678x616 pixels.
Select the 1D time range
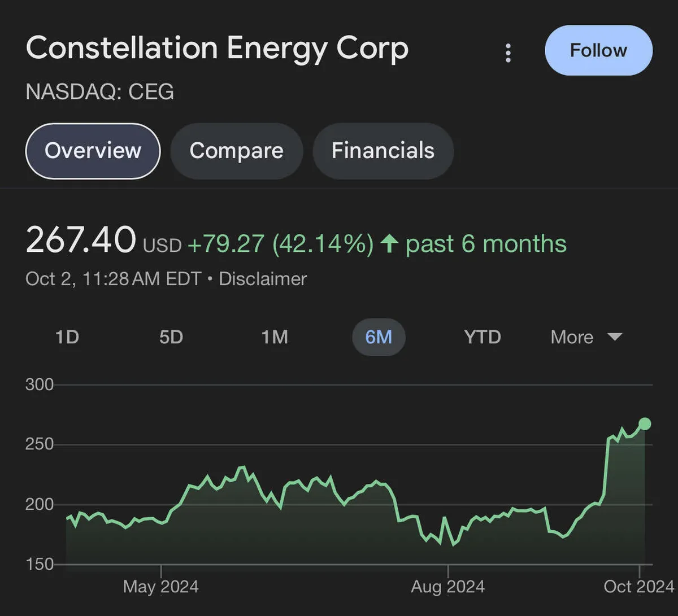pyautogui.click(x=67, y=337)
